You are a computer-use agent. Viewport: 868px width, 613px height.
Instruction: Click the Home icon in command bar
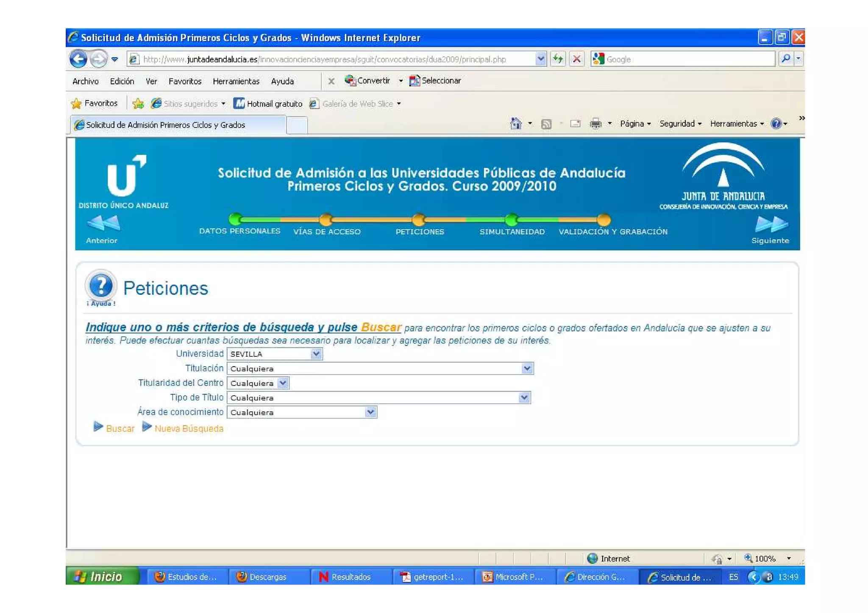[x=515, y=124]
